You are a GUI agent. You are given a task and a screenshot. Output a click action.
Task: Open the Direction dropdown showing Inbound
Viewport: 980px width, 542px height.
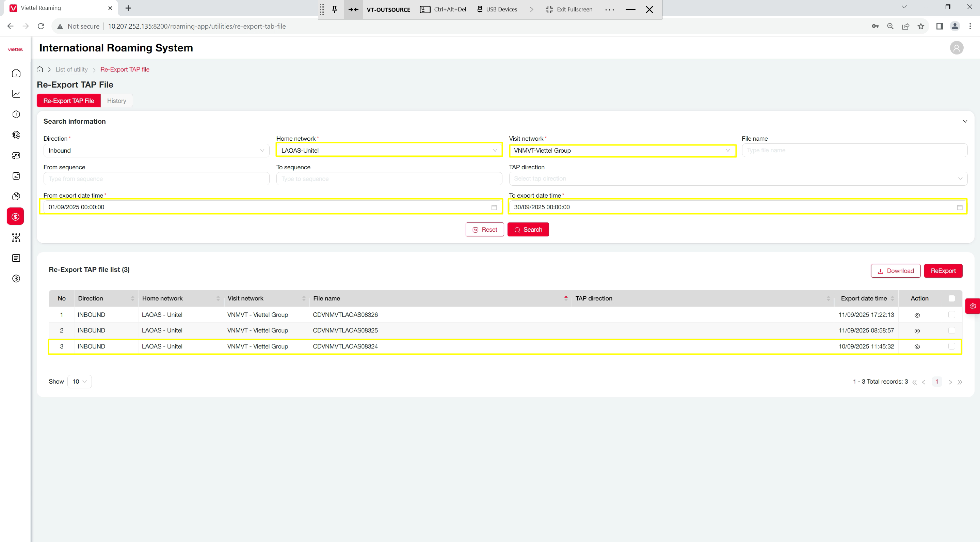[x=156, y=150]
